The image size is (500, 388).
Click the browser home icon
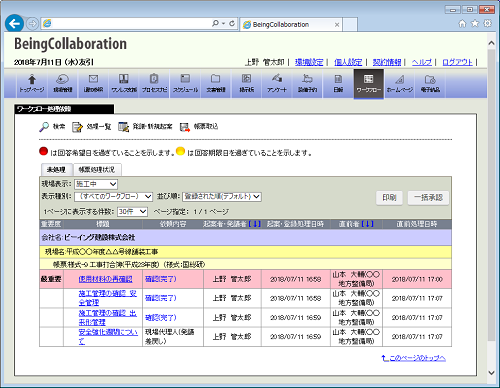tap(462, 23)
